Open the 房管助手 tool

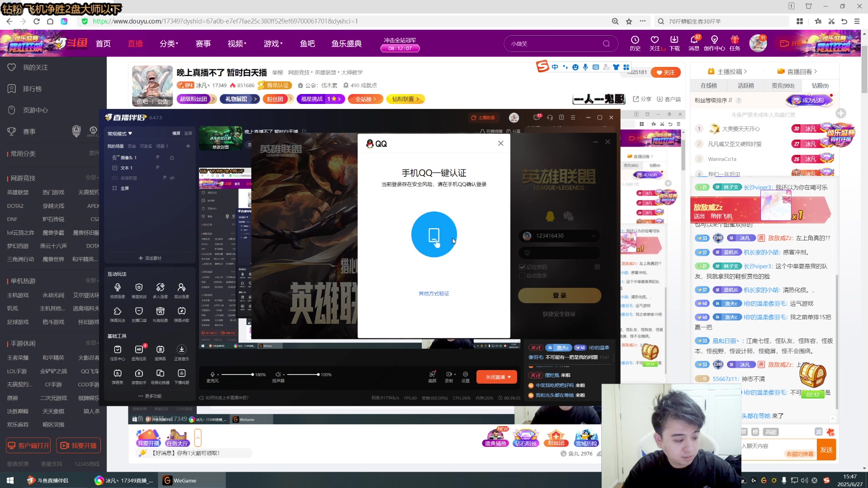click(139, 376)
